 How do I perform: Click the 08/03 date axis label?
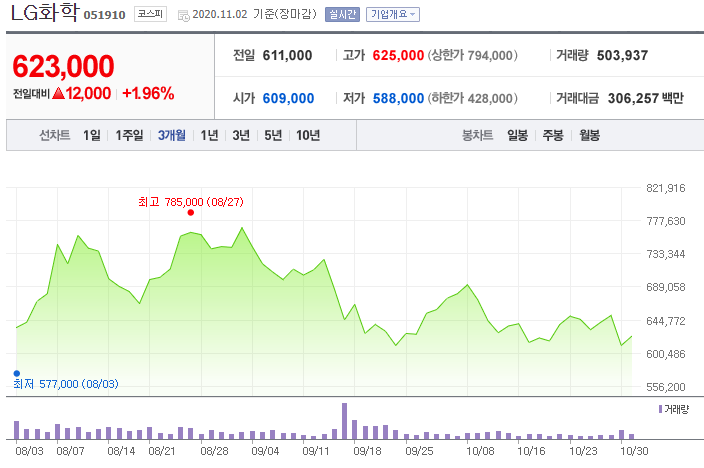pyautogui.click(x=29, y=451)
